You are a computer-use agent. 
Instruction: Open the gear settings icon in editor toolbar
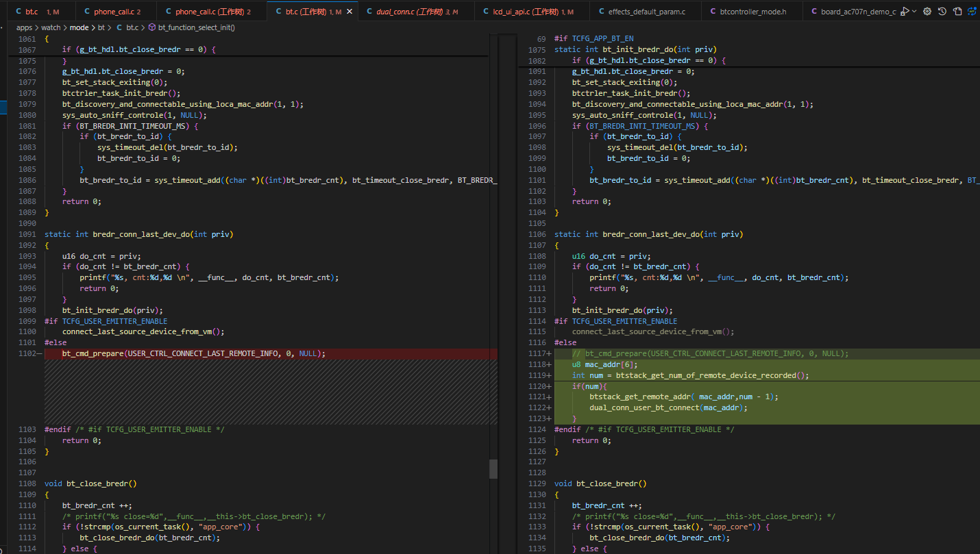click(x=927, y=12)
